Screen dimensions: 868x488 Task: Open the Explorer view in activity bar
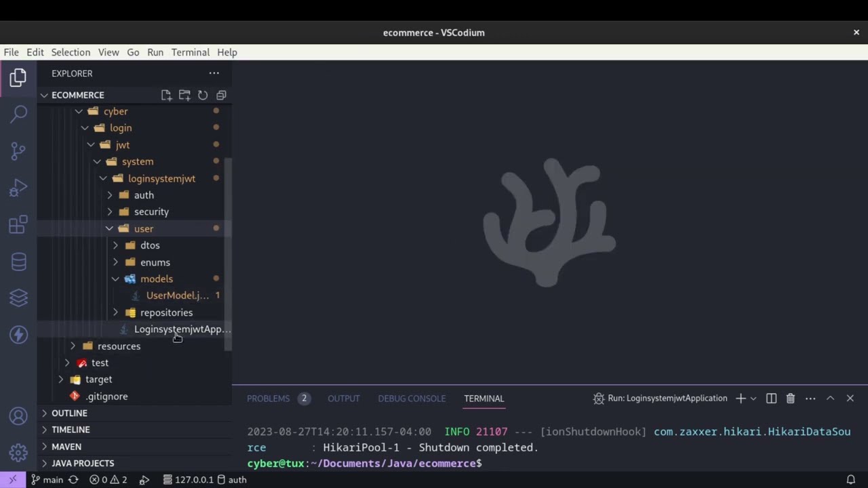pyautogui.click(x=18, y=77)
